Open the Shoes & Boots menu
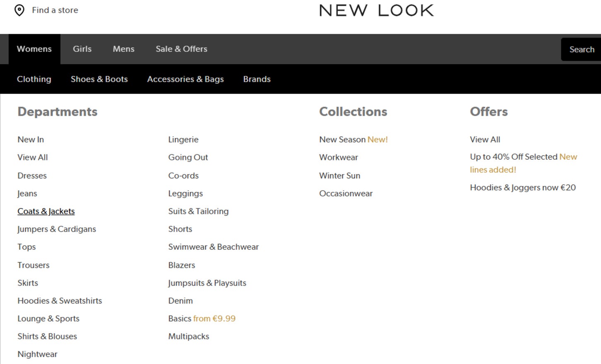Screen dimensions: 601x364 click(99, 79)
